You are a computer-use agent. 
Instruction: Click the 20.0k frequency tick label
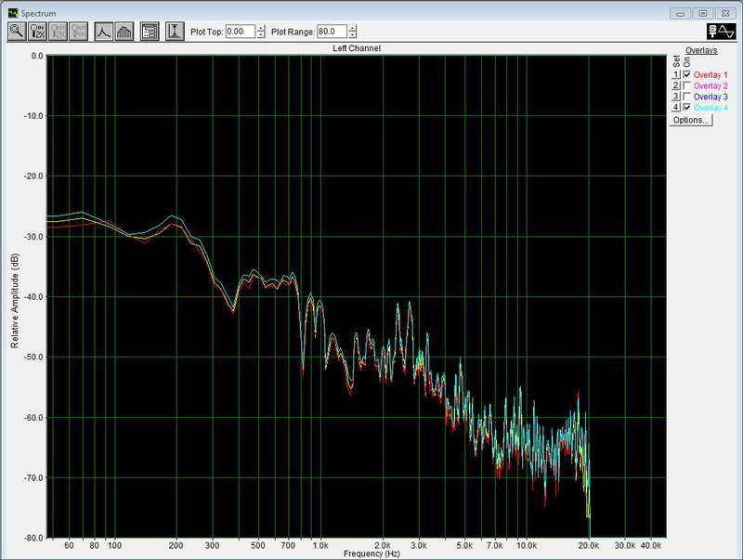[589, 545]
